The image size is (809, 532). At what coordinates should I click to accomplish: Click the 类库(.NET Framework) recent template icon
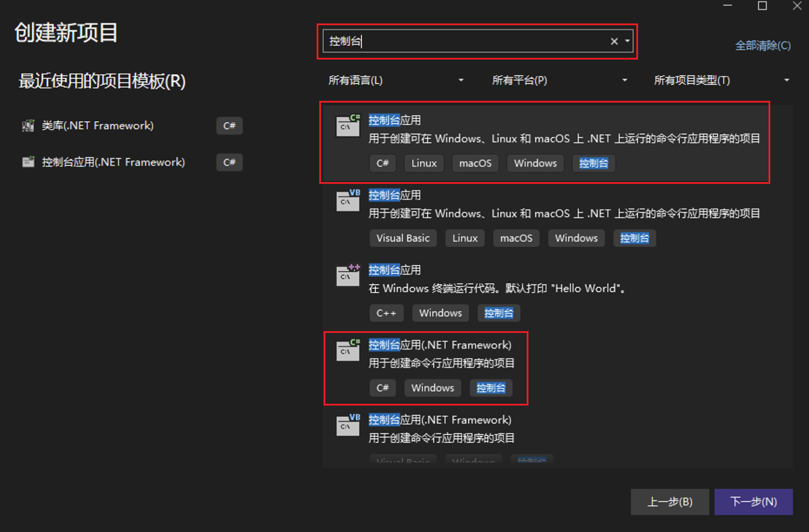click(28, 125)
